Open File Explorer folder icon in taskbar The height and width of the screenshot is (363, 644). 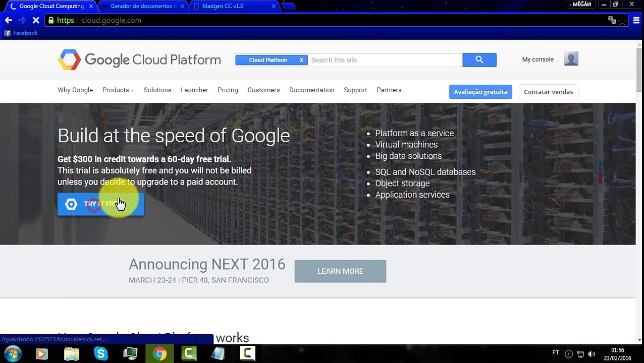click(x=72, y=354)
